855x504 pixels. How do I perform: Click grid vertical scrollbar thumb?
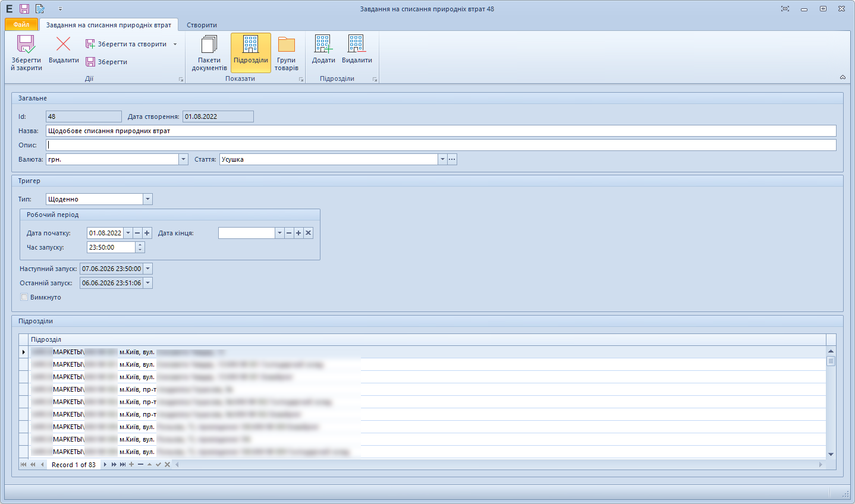click(x=831, y=361)
